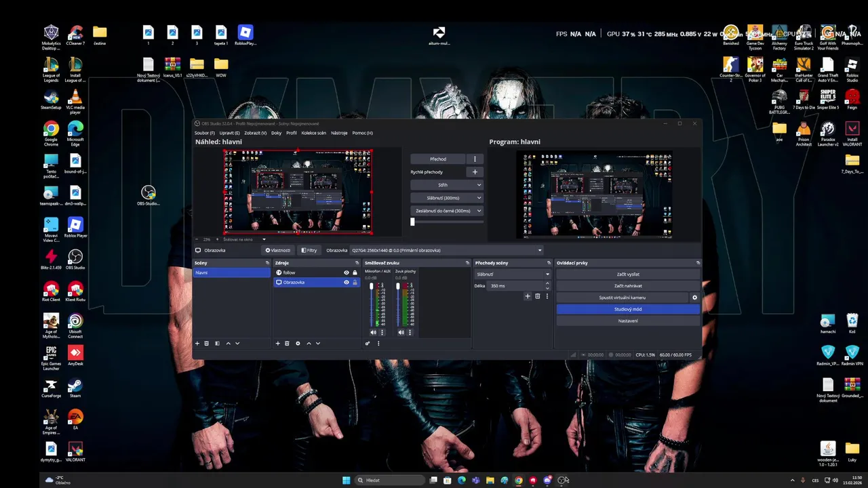Hide the Obrazovka source

pyautogui.click(x=347, y=282)
